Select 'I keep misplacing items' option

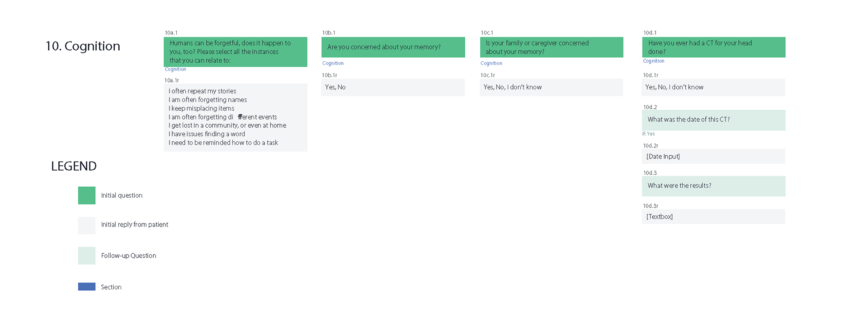[x=202, y=108]
